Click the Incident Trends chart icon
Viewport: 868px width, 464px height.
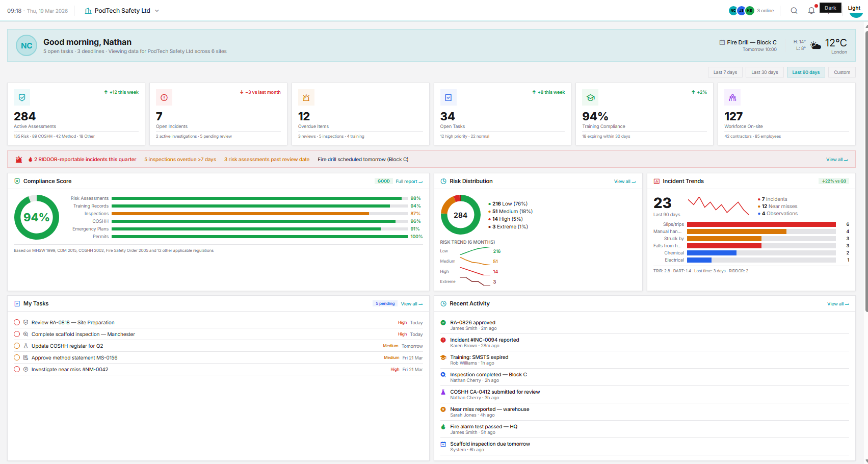[656, 181]
